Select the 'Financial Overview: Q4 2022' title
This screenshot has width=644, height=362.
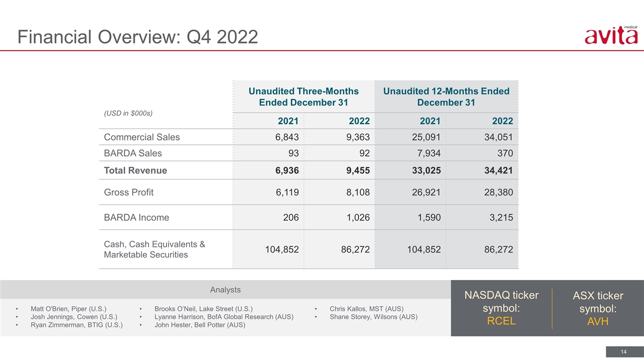(x=138, y=37)
